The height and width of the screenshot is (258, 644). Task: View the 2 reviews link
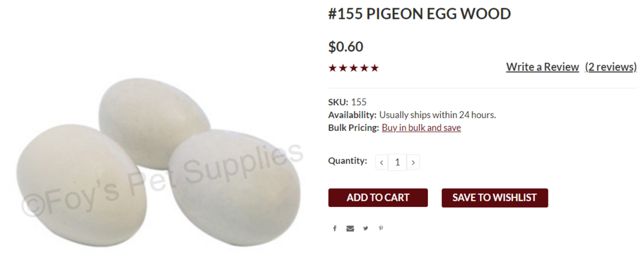(x=610, y=67)
